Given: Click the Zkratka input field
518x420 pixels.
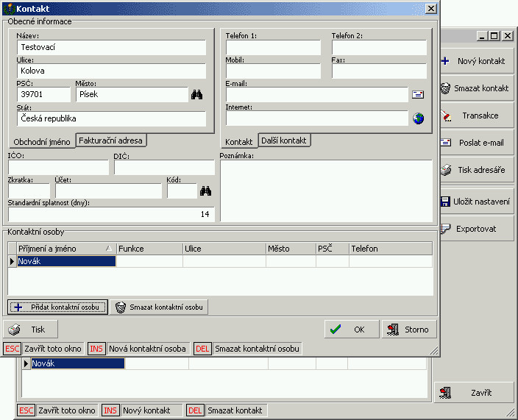Looking at the screenshot, I should 29,191.
